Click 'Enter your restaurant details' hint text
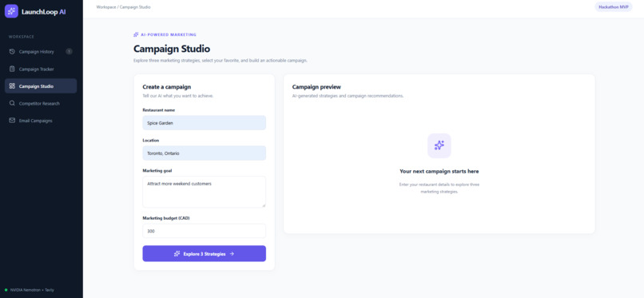This screenshot has width=644, height=298. (x=439, y=188)
